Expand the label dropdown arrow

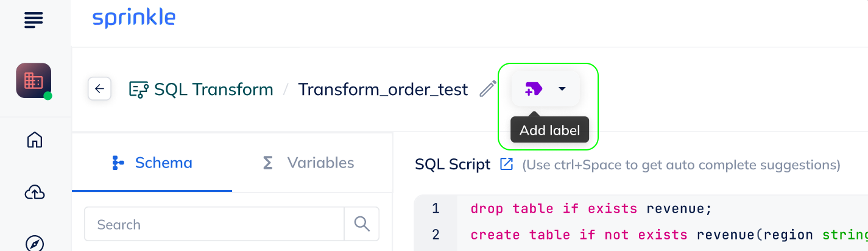[x=562, y=89]
